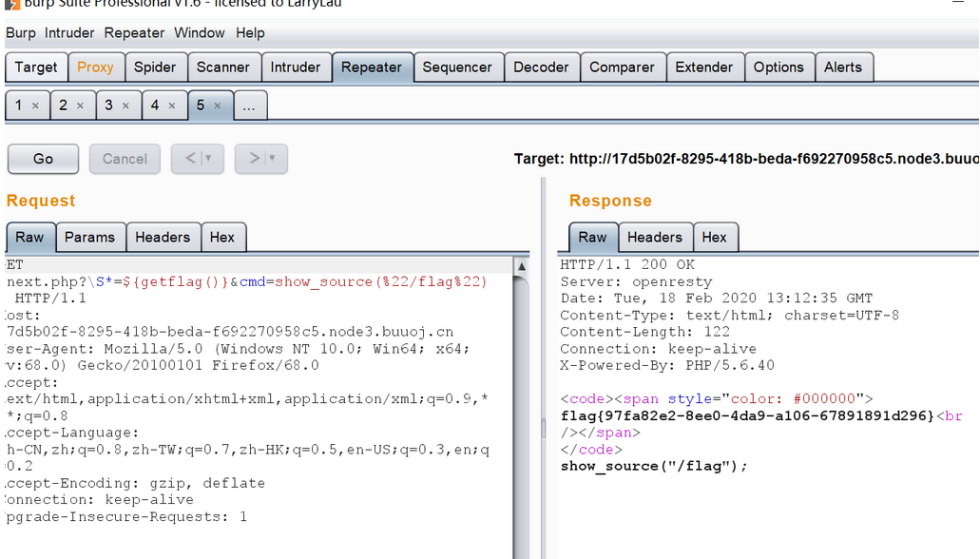Switch to the Target tab
This screenshot has height=559, width=980.
pos(36,67)
